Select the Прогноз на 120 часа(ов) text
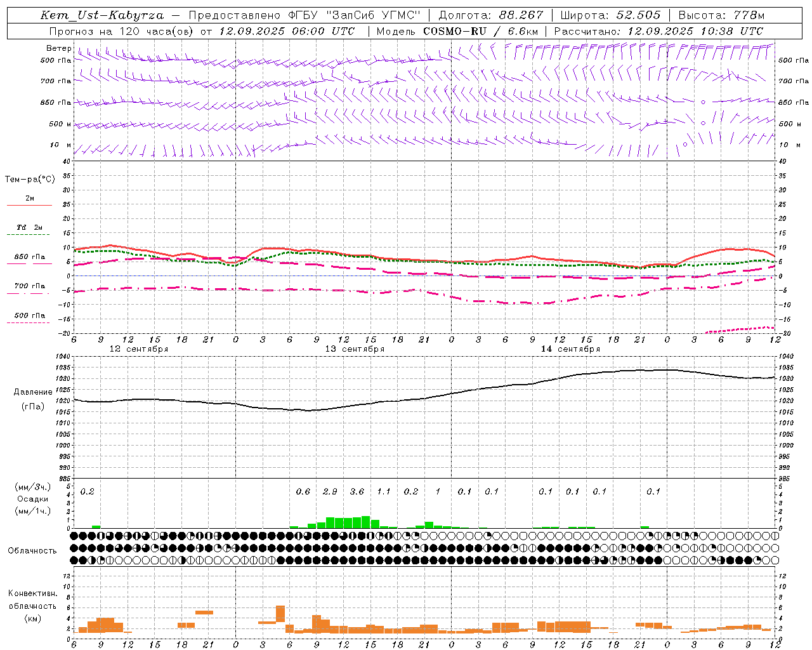812x650 pixels. (x=122, y=31)
